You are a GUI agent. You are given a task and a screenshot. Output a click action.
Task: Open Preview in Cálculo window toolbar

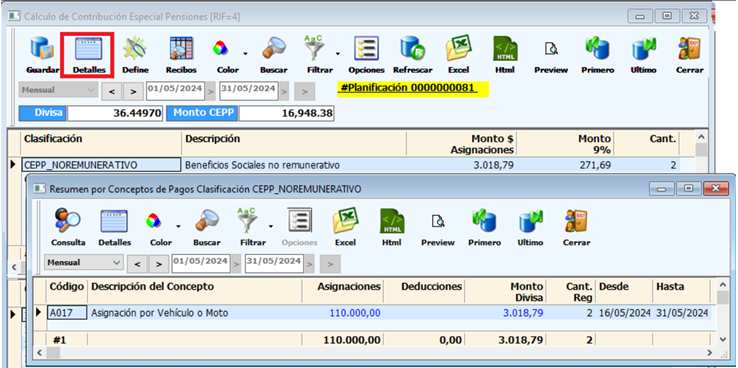[x=551, y=49]
